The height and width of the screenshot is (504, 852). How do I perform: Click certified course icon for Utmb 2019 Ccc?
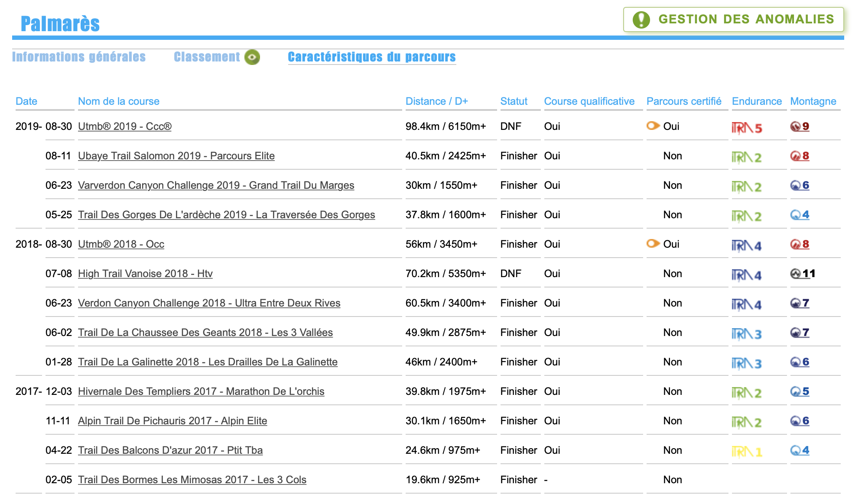point(653,126)
